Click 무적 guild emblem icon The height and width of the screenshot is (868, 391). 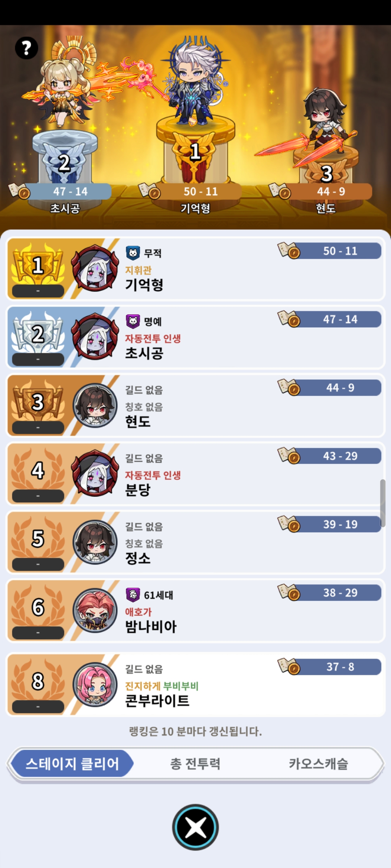(x=133, y=253)
